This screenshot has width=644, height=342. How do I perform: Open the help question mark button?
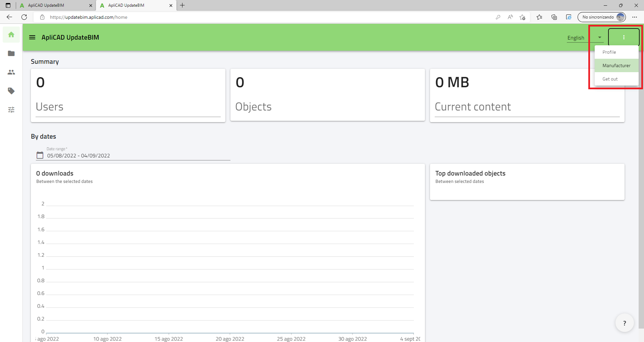pyautogui.click(x=625, y=323)
